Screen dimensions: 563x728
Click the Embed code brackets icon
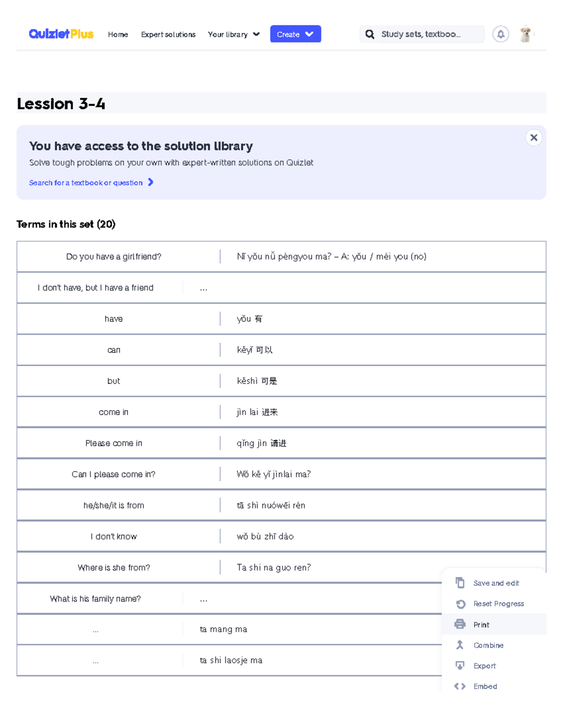[x=460, y=686]
